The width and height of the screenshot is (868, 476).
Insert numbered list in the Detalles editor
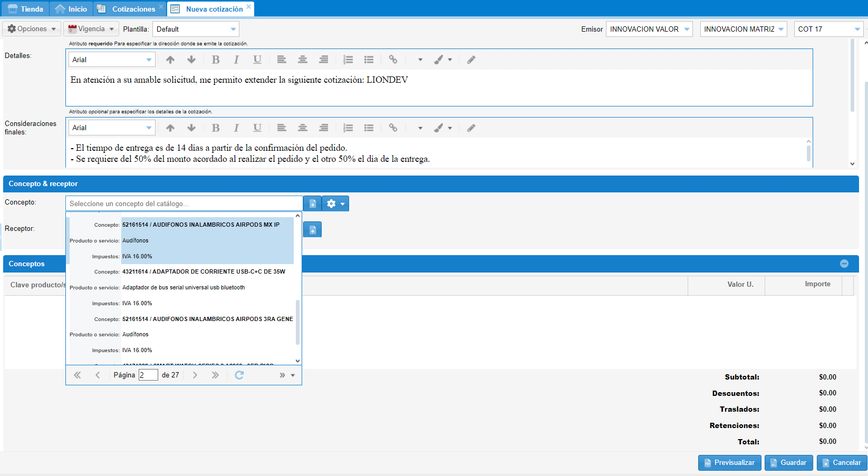coord(348,60)
